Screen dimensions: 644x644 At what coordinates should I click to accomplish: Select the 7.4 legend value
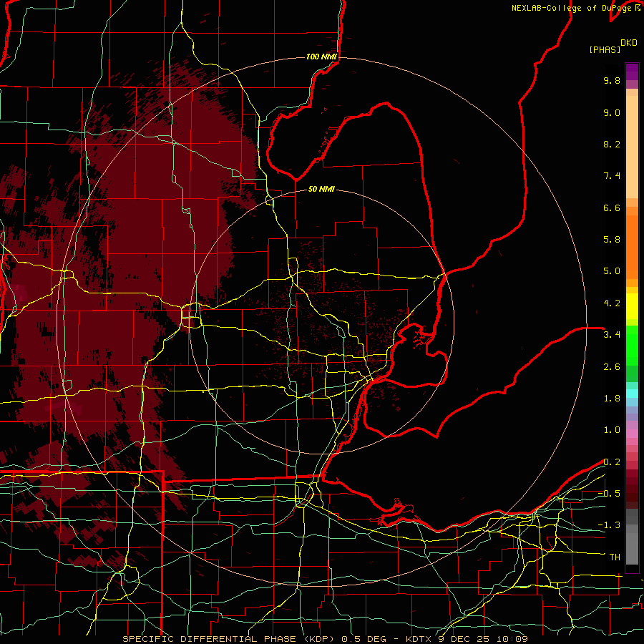pyautogui.click(x=612, y=176)
